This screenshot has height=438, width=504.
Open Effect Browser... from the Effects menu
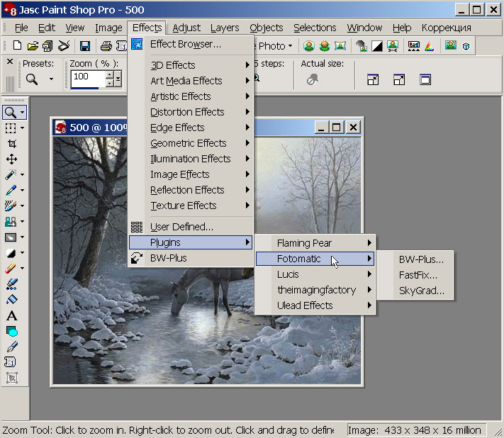point(186,44)
